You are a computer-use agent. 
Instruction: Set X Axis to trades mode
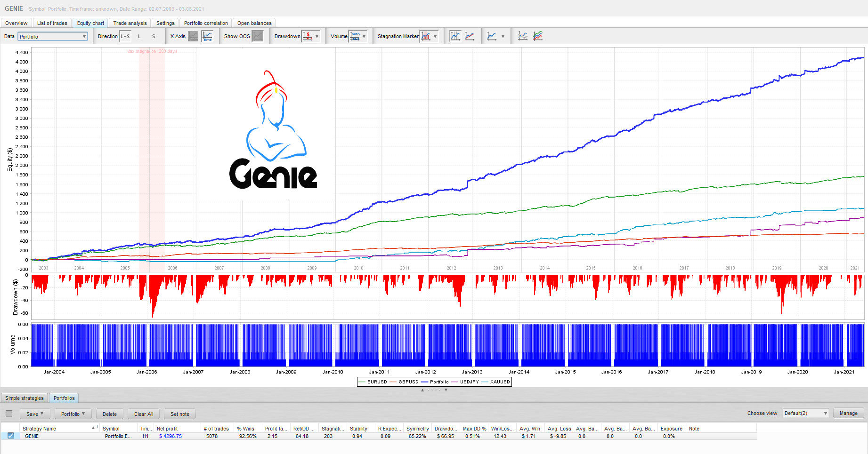pyautogui.click(x=193, y=36)
